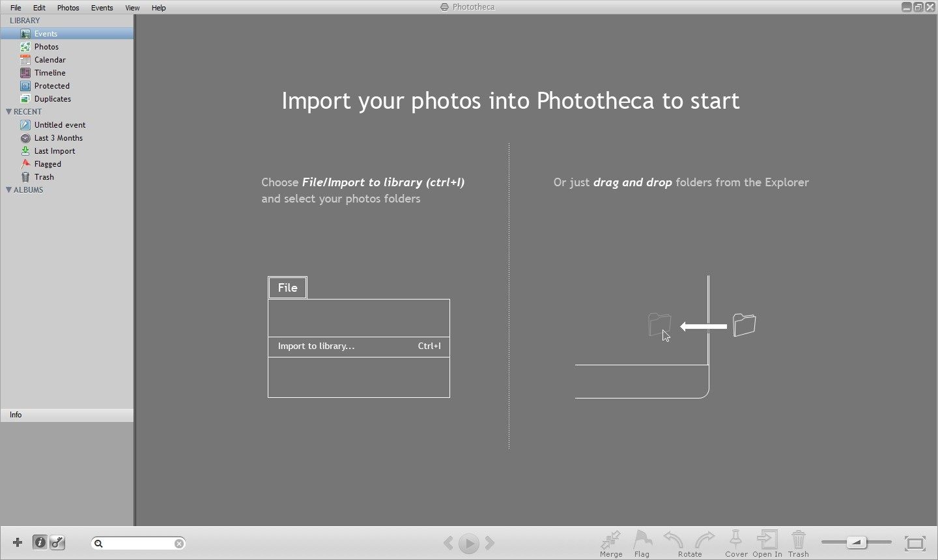
Task: Start slideshow with play button
Action: pyautogui.click(x=469, y=543)
